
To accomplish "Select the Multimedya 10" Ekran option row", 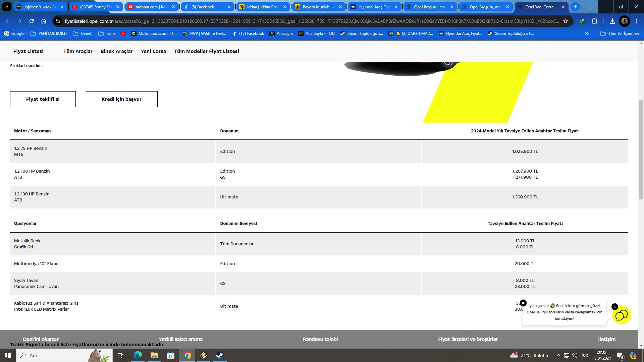I will click(x=319, y=264).
